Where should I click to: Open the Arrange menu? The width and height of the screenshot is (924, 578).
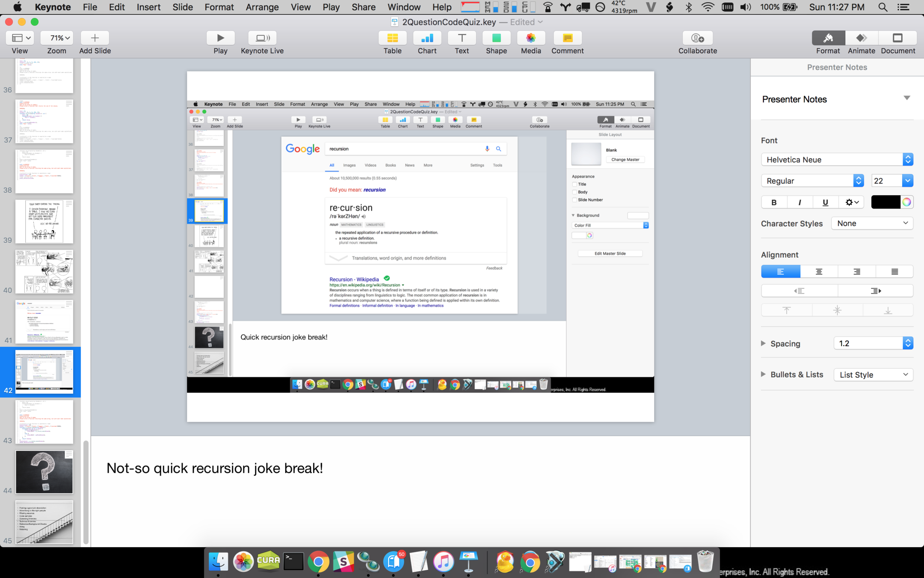pos(262,7)
